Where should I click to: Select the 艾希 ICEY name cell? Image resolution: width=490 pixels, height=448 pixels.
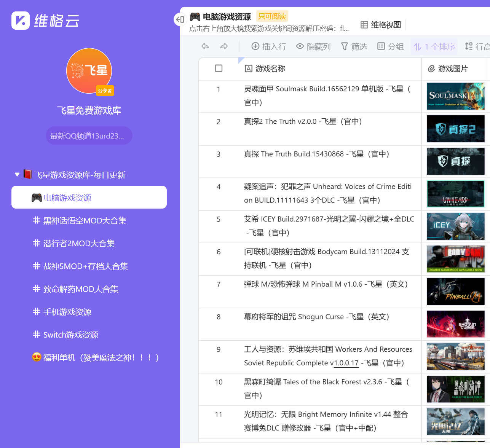pyautogui.click(x=330, y=226)
